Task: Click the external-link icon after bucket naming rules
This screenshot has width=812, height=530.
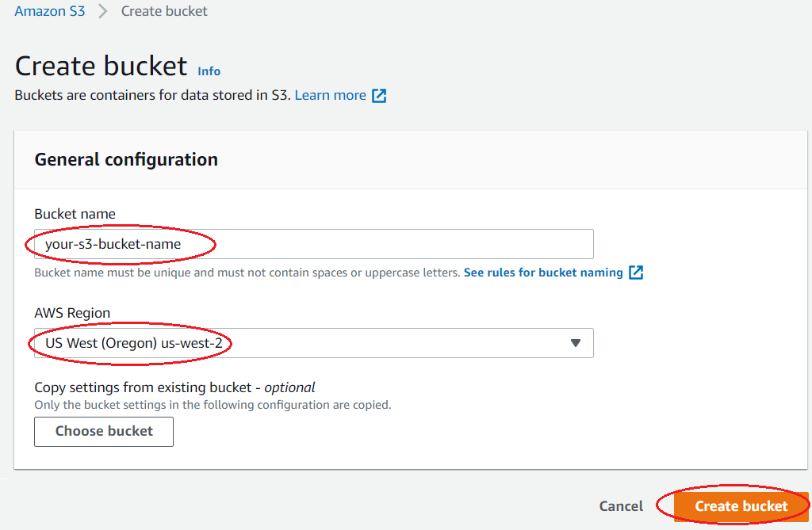Action: (636, 273)
